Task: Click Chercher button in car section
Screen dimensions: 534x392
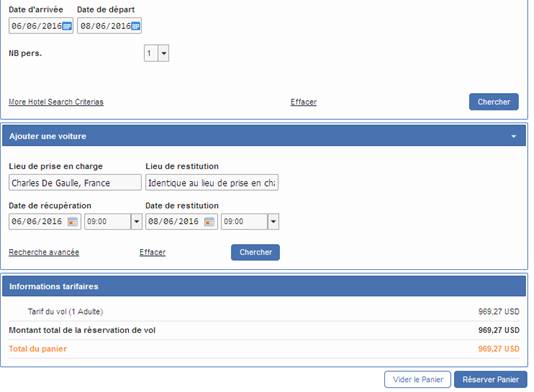Action: click(255, 252)
